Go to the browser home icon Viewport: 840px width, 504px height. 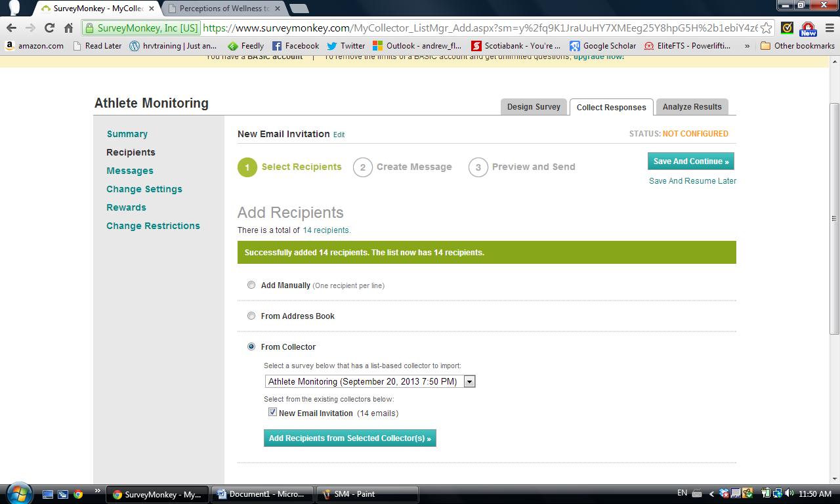[68, 28]
